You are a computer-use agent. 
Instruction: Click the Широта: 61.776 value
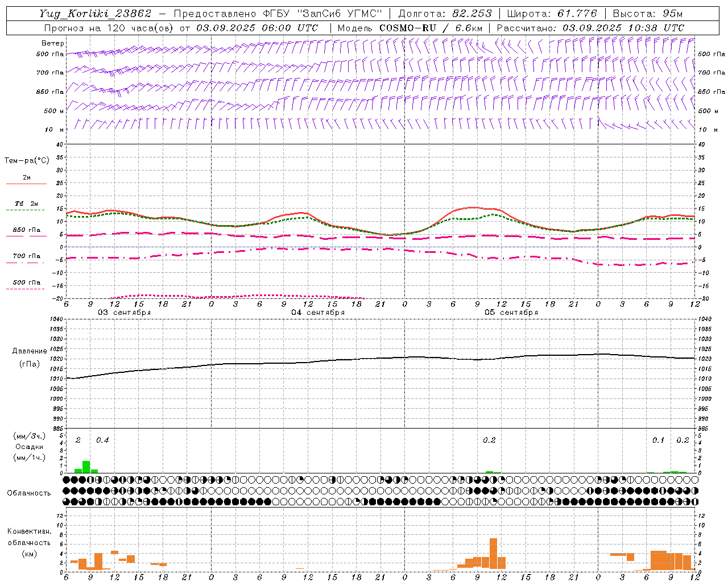[x=552, y=14]
